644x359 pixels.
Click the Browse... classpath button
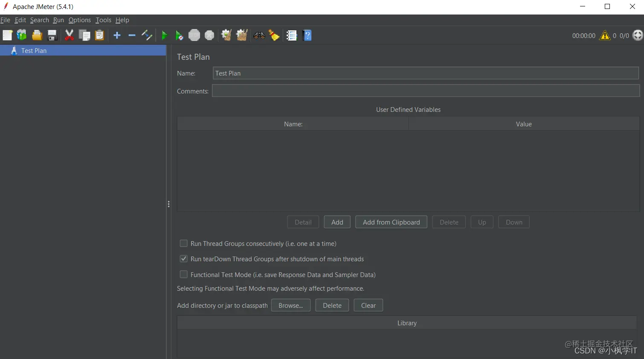coord(290,305)
